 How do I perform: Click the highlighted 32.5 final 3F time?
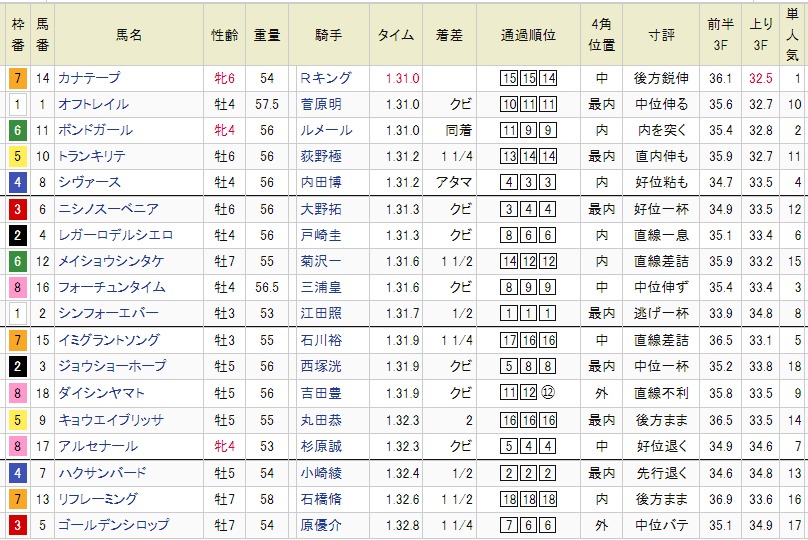[x=761, y=77]
